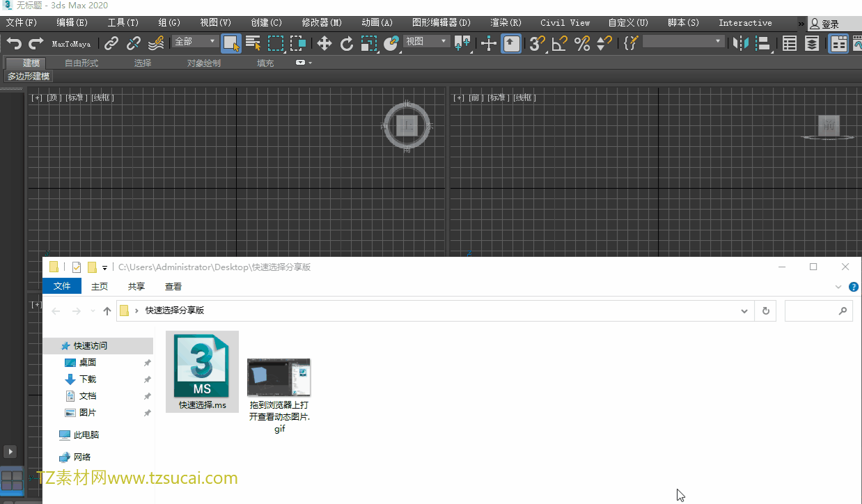Click the Up arrow in File Explorer
Screen dimensions: 862x504
(x=107, y=311)
